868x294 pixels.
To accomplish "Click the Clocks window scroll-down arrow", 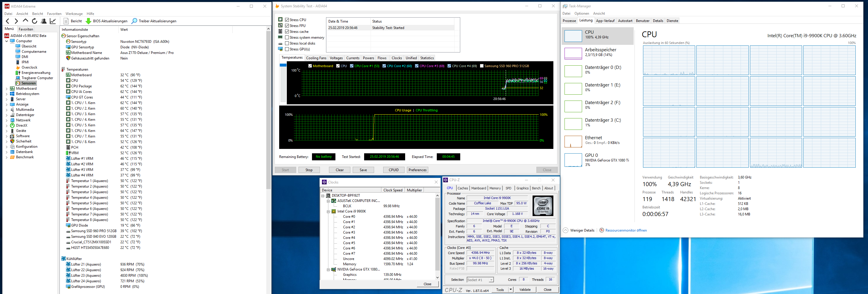I will [x=437, y=278].
